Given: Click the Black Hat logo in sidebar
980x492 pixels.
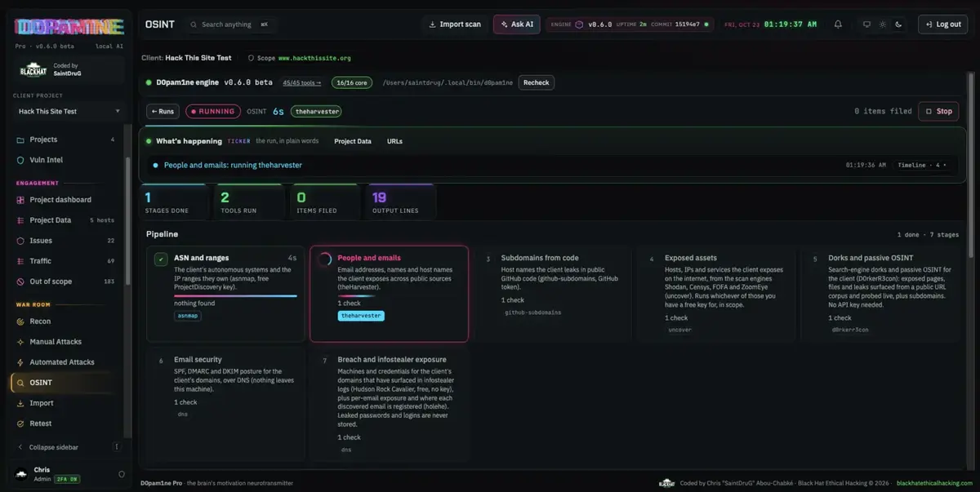Looking at the screenshot, I should (33, 69).
